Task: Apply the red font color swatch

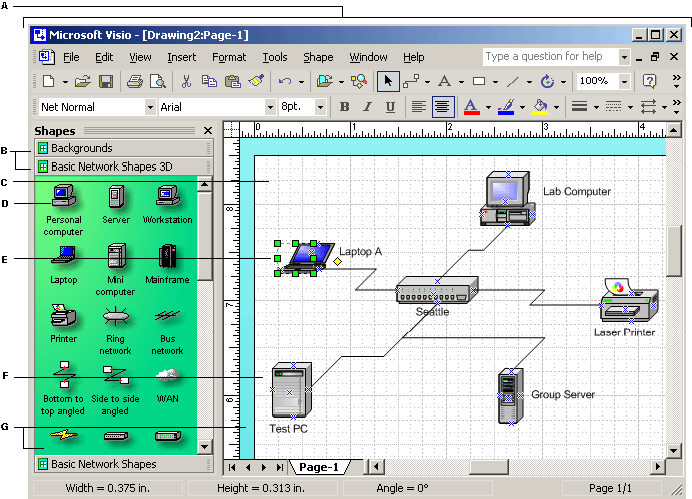Action: (x=472, y=107)
